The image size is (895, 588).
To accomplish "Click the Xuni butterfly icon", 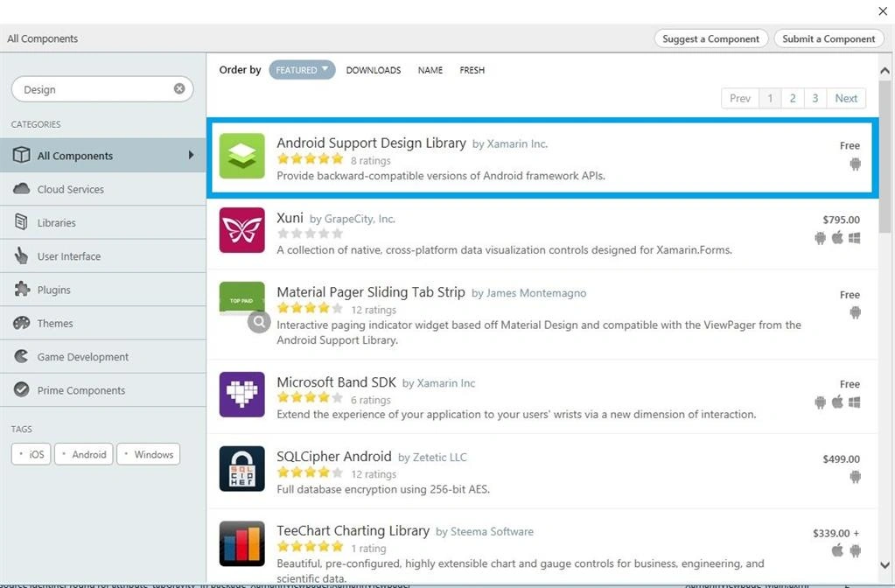I will (242, 230).
